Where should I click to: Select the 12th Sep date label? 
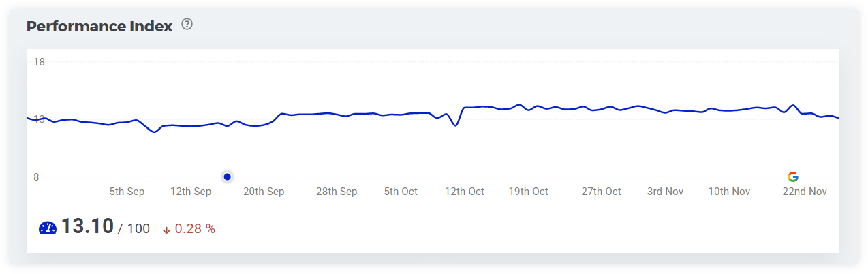(191, 192)
